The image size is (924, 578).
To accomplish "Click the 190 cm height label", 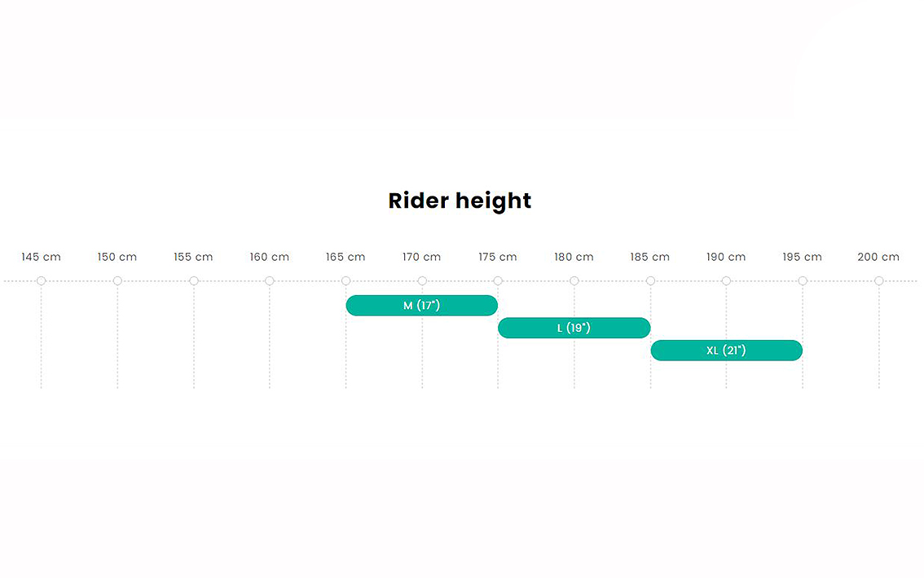I will [726, 257].
